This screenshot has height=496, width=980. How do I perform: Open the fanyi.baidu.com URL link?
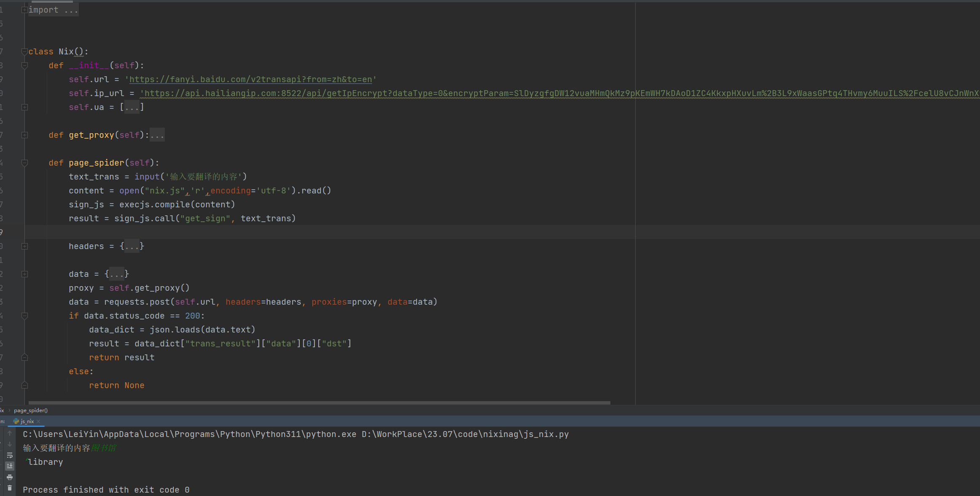click(251, 79)
